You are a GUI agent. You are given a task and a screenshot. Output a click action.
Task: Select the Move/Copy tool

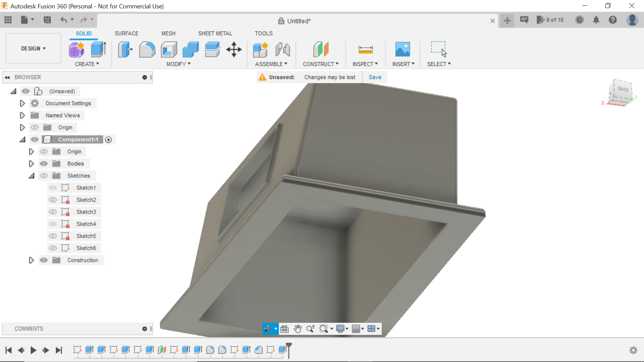click(x=233, y=49)
